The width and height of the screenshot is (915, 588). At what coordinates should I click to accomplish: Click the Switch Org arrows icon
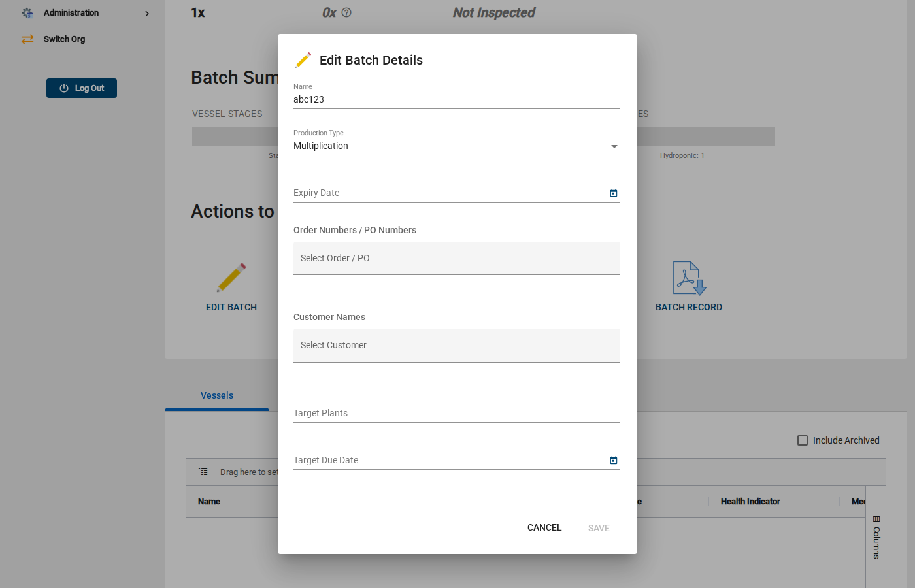[x=27, y=39]
